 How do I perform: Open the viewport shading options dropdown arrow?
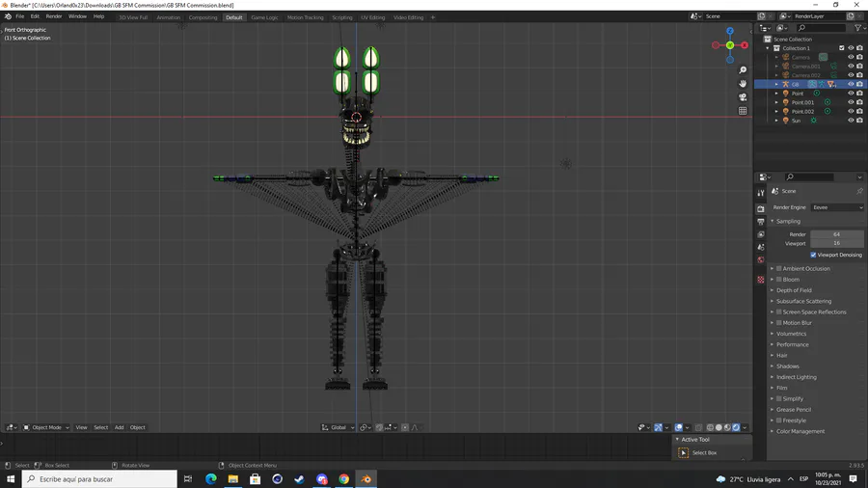[x=745, y=427]
